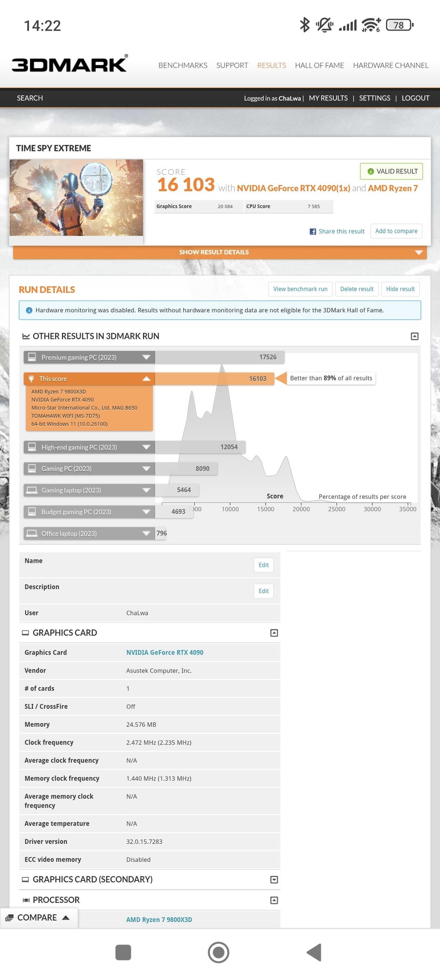Screen dimensions: 440x980
Task: Expand the High-end gaming PC (2023) entry
Action: pyautogui.click(x=89, y=447)
